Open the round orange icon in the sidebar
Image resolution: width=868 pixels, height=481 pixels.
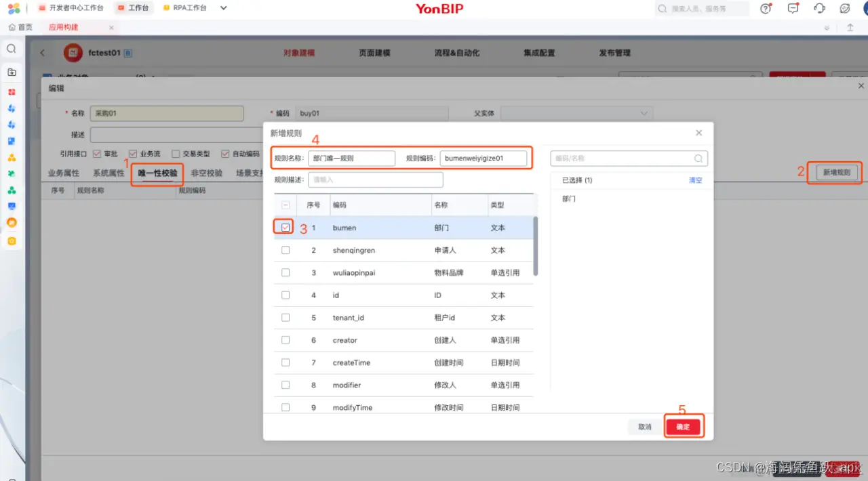pos(12,223)
